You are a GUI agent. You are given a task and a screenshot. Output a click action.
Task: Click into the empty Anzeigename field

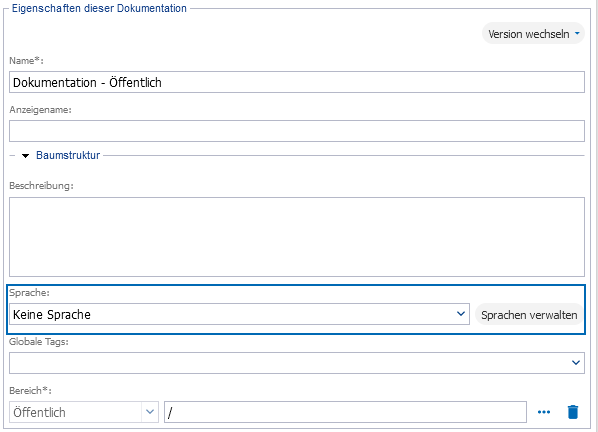coord(297,131)
